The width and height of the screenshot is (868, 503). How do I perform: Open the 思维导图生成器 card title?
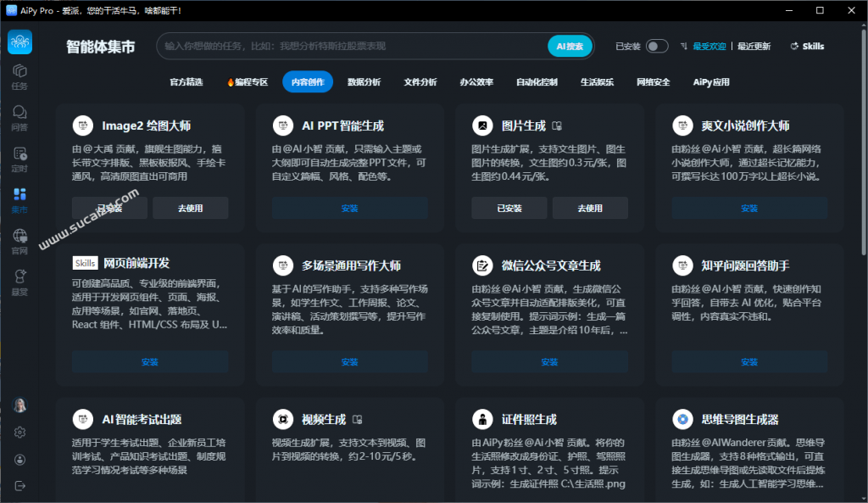tap(740, 419)
